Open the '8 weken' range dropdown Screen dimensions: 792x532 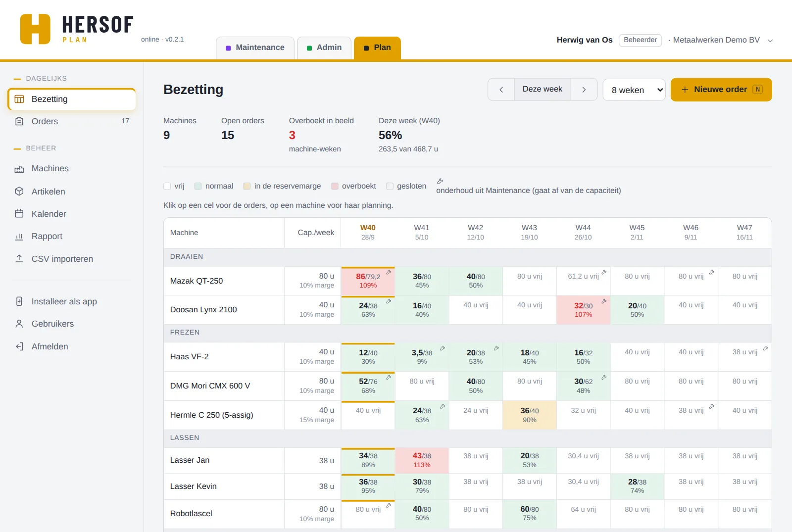coord(634,90)
